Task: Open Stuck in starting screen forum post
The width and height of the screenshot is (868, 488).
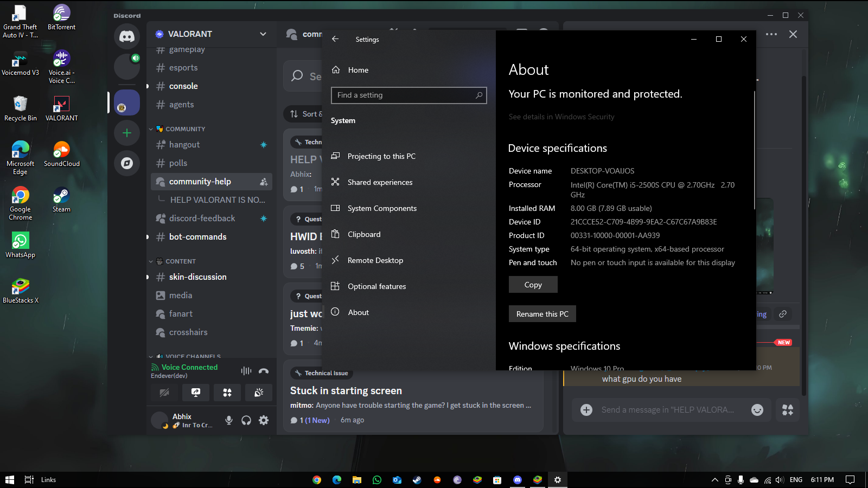Action: pos(413,396)
